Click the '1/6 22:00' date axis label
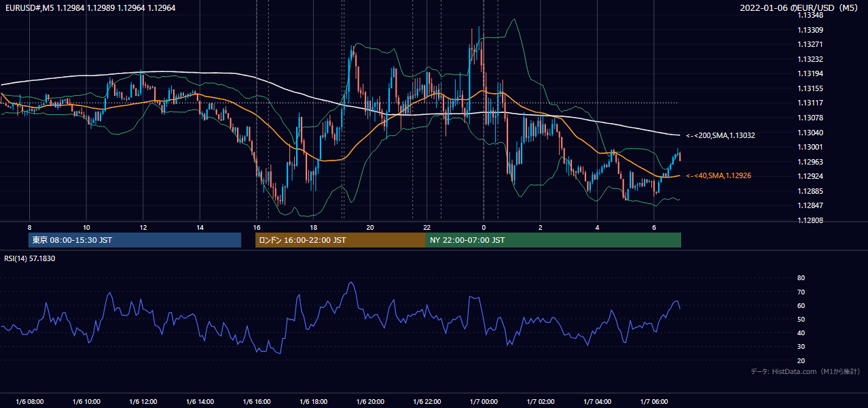The width and height of the screenshot is (868, 408). 427,402
